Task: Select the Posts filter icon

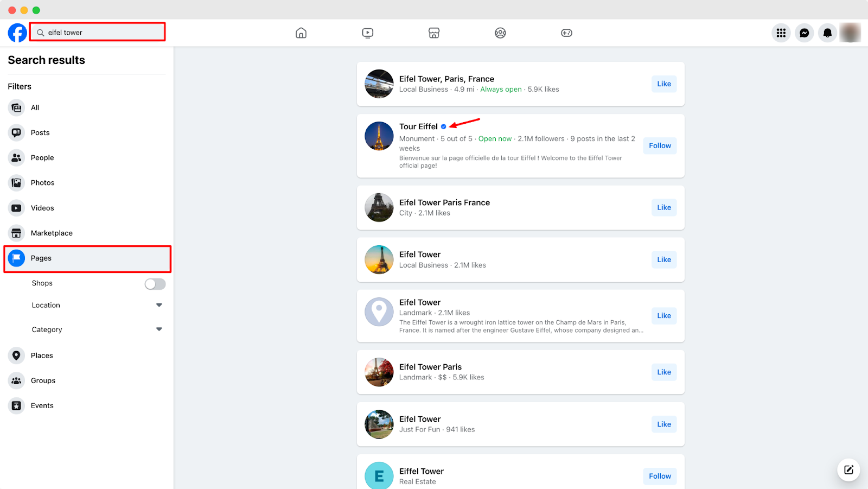Action: coord(16,132)
